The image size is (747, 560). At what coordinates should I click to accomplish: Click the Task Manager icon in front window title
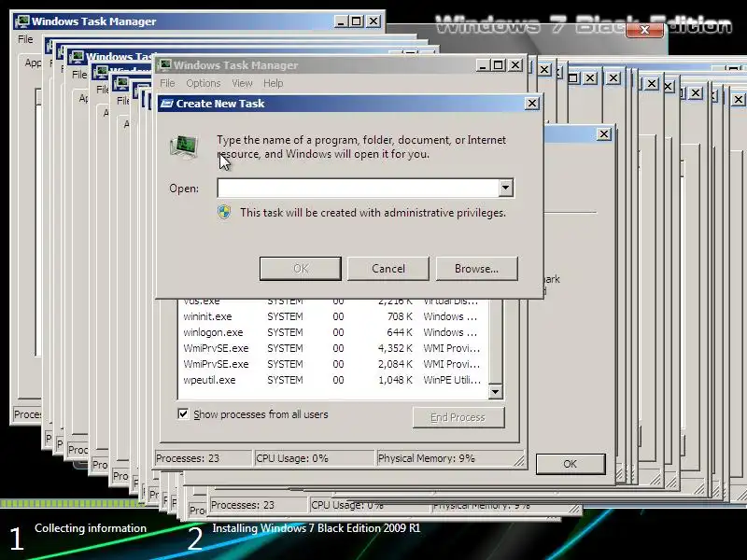165,65
